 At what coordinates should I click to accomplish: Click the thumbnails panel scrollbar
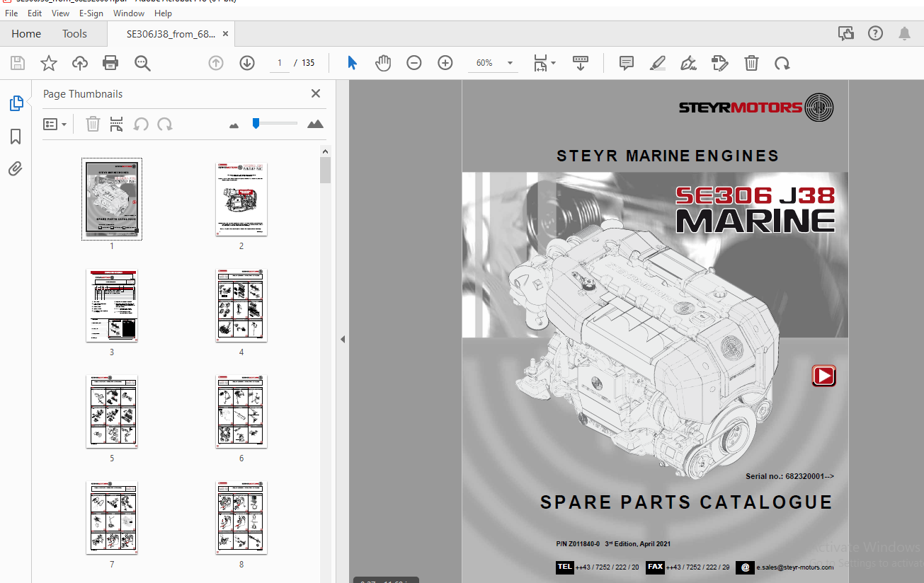point(326,171)
